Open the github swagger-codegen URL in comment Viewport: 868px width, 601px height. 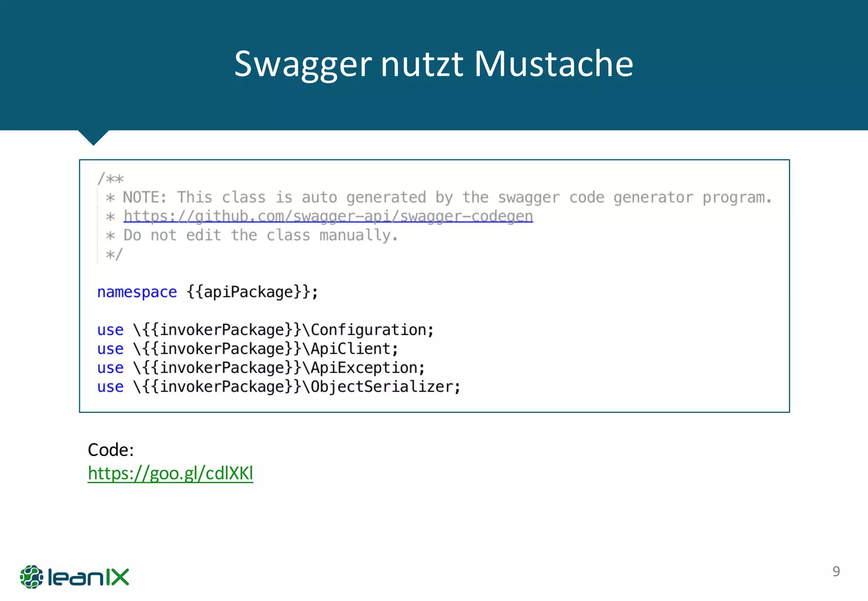[328, 216]
